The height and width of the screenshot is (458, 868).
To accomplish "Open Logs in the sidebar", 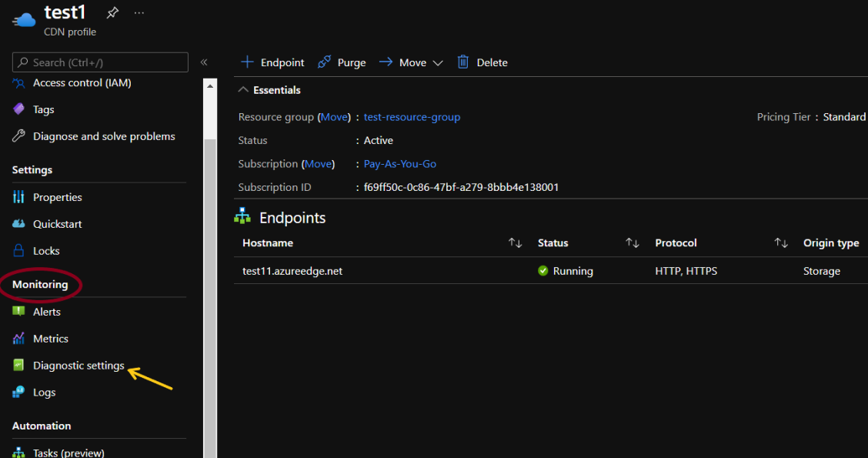I will (x=44, y=393).
